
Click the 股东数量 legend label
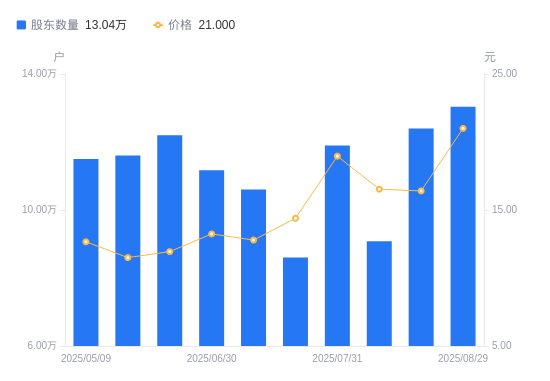[55, 25]
